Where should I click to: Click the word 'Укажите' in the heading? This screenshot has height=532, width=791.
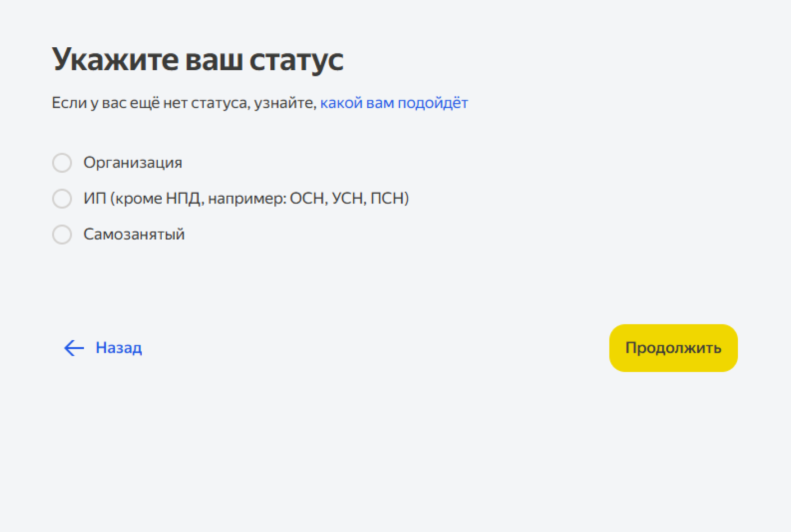[115, 59]
